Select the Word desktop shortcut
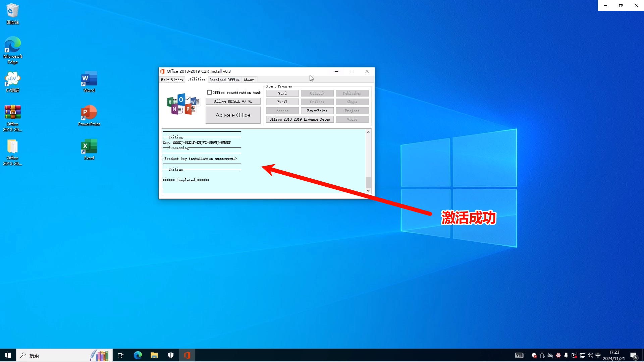 pos(89,82)
